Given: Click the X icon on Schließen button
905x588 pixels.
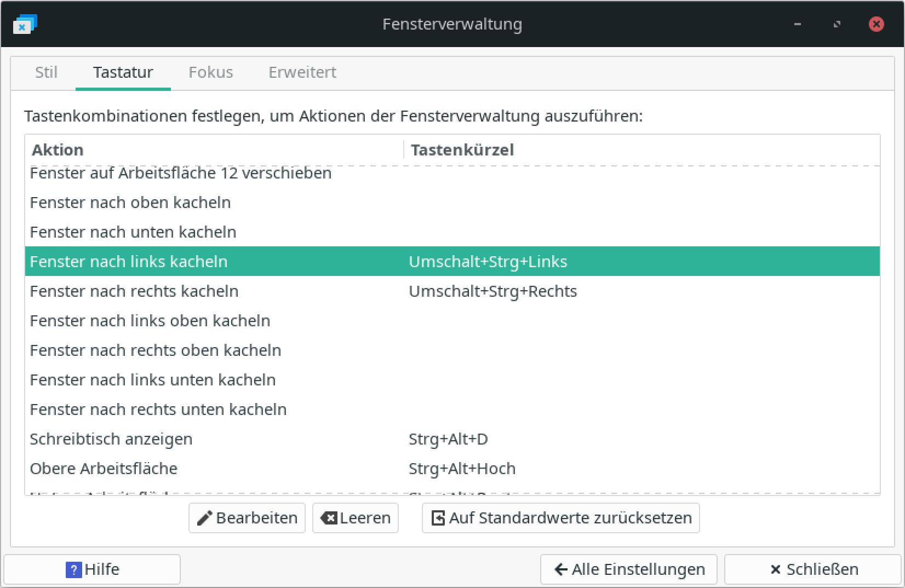Looking at the screenshot, I should pos(775,570).
